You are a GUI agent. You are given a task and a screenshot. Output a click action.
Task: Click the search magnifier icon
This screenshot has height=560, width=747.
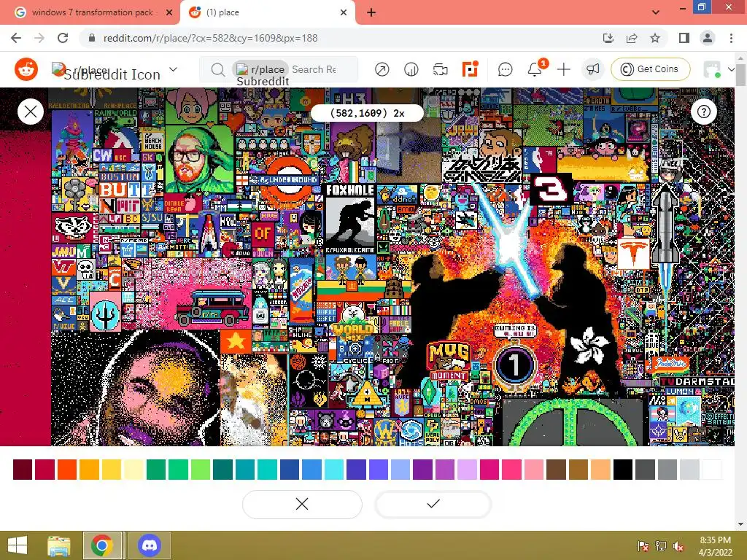pyautogui.click(x=217, y=69)
